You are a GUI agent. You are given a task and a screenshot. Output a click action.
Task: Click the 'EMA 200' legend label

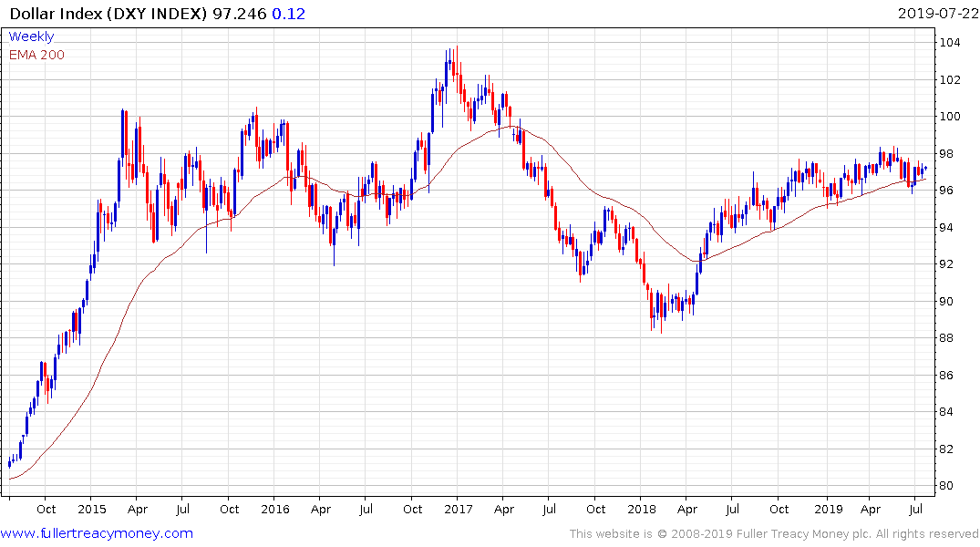(36, 55)
